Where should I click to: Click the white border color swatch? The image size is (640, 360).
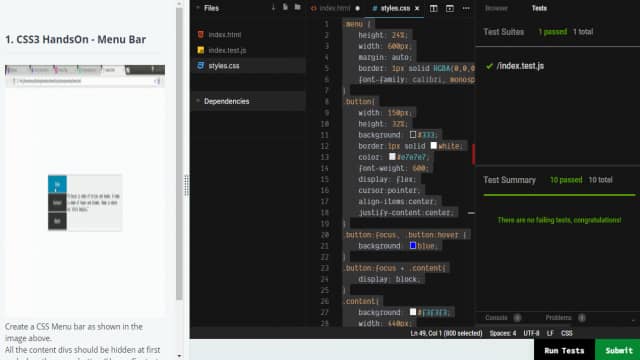tap(433, 145)
